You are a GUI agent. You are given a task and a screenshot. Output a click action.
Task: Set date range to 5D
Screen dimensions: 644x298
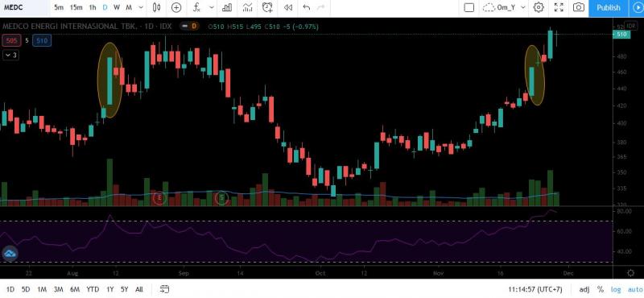pyautogui.click(x=26, y=289)
